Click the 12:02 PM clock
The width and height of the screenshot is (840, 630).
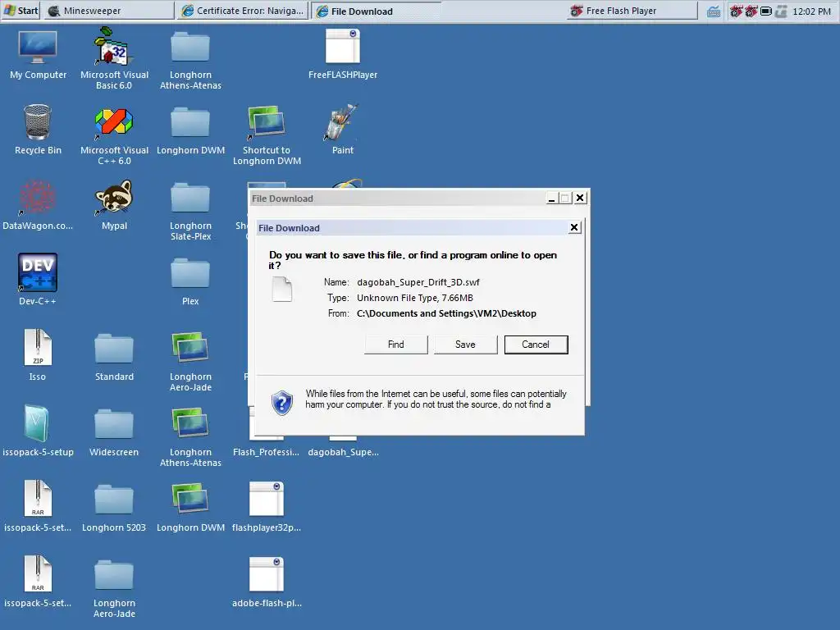pos(811,11)
